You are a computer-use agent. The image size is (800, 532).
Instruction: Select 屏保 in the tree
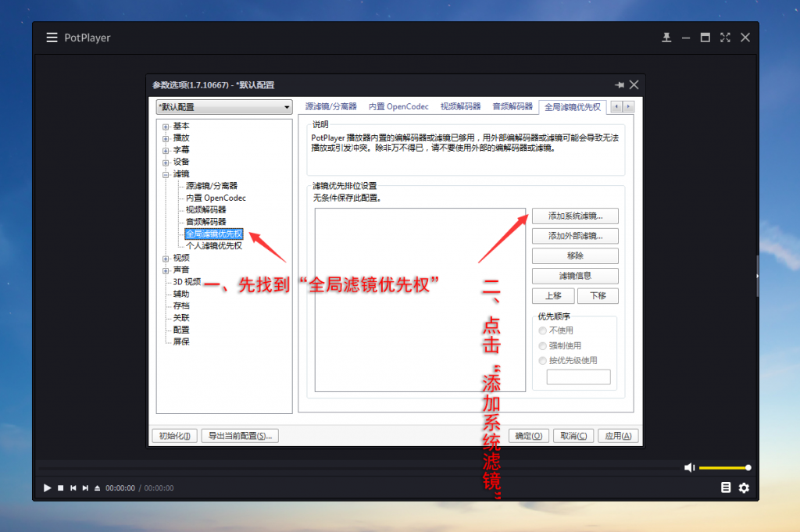(181, 341)
